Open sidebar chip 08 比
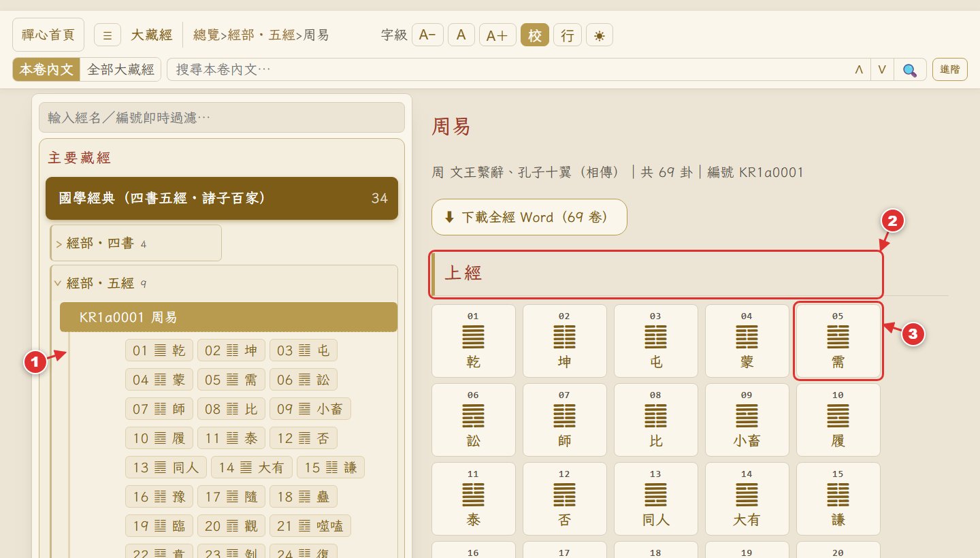Image resolution: width=980 pixels, height=558 pixels. point(231,409)
